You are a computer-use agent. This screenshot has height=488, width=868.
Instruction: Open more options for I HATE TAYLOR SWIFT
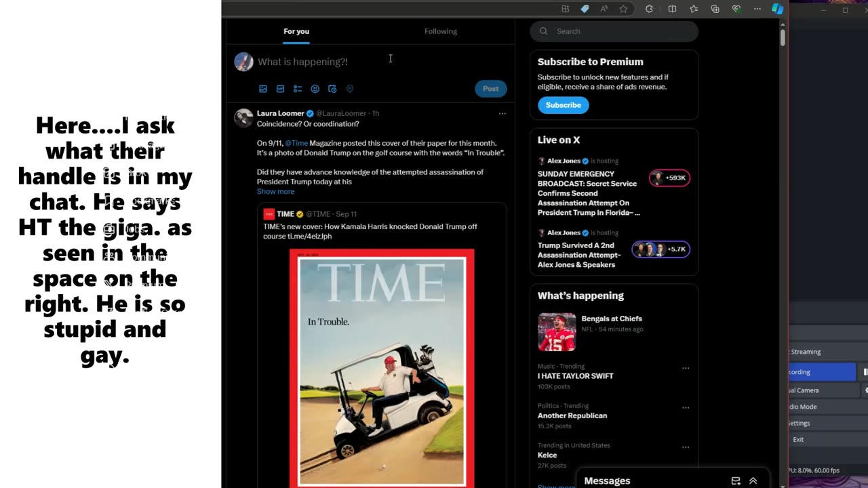pyautogui.click(x=686, y=368)
